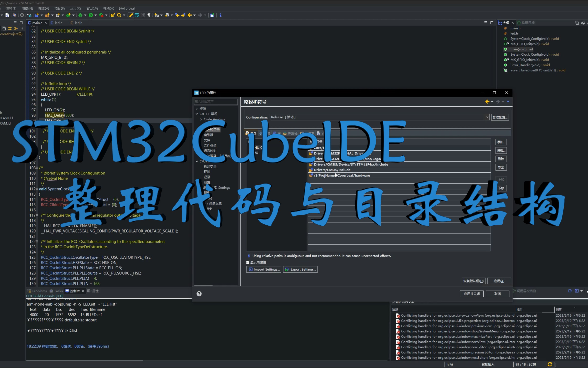Click the 添加... button
The height and width of the screenshot is (368, 588).
tap(501, 142)
